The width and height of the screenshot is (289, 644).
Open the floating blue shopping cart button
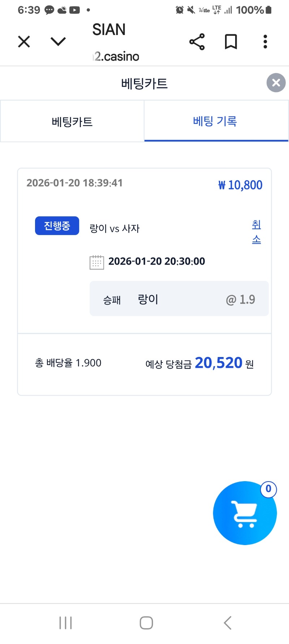tap(245, 513)
